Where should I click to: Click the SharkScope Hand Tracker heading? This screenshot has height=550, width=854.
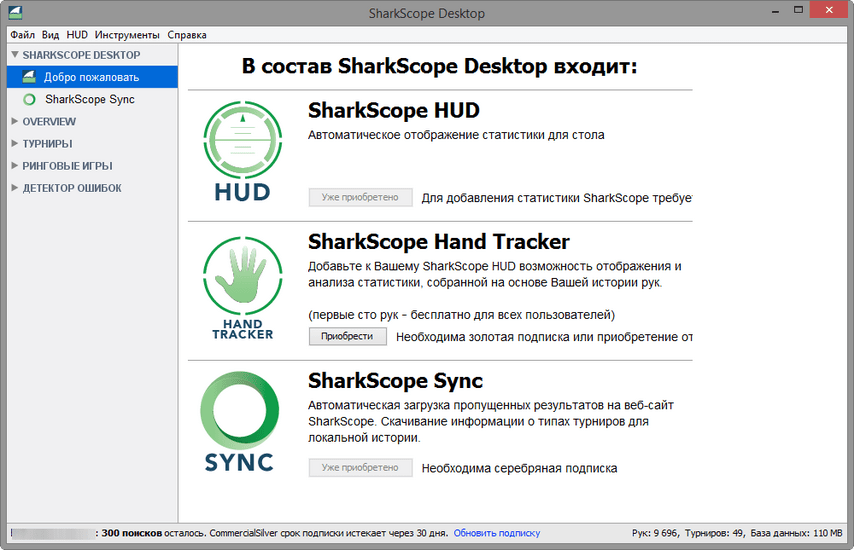[x=439, y=241]
